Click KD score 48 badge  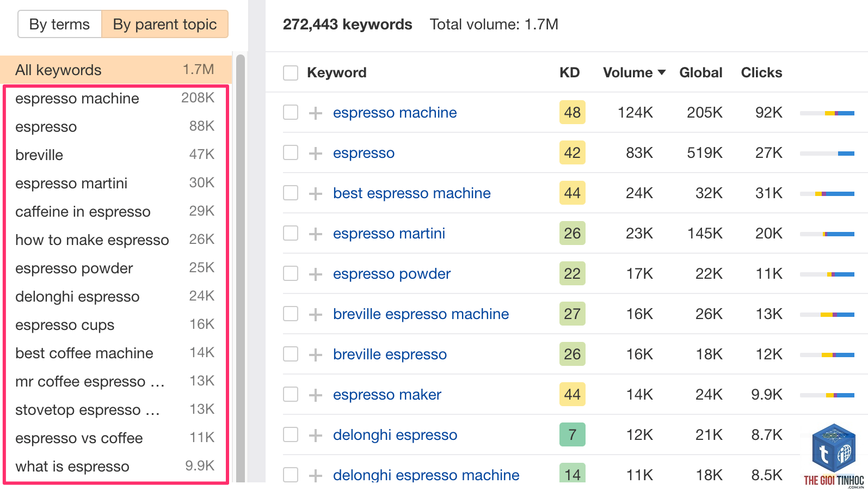572,112
